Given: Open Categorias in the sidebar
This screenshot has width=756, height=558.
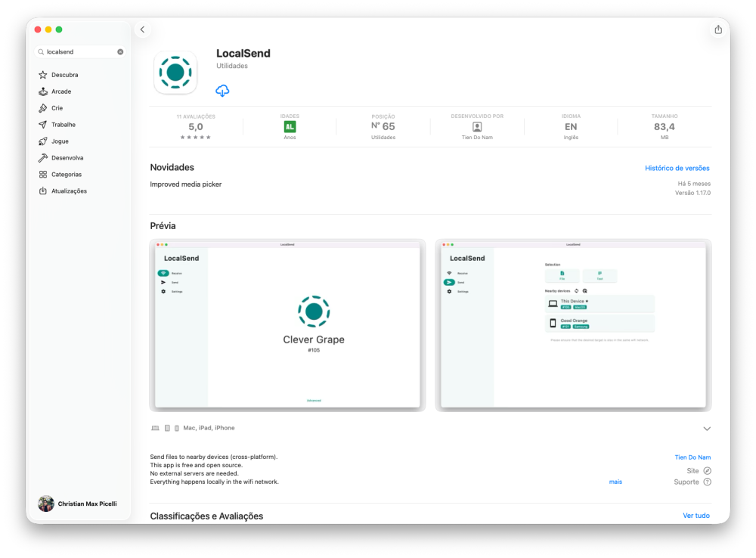Looking at the screenshot, I should point(79,175).
